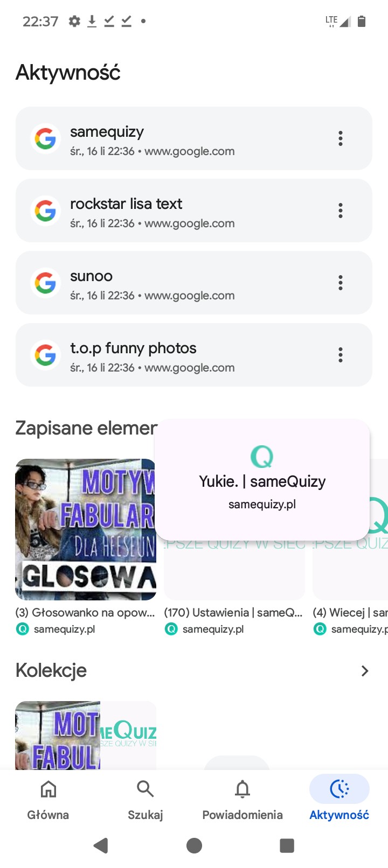Open three-dot menu for samequizy entry
Viewport: 388px width, 868px height.
(340, 138)
